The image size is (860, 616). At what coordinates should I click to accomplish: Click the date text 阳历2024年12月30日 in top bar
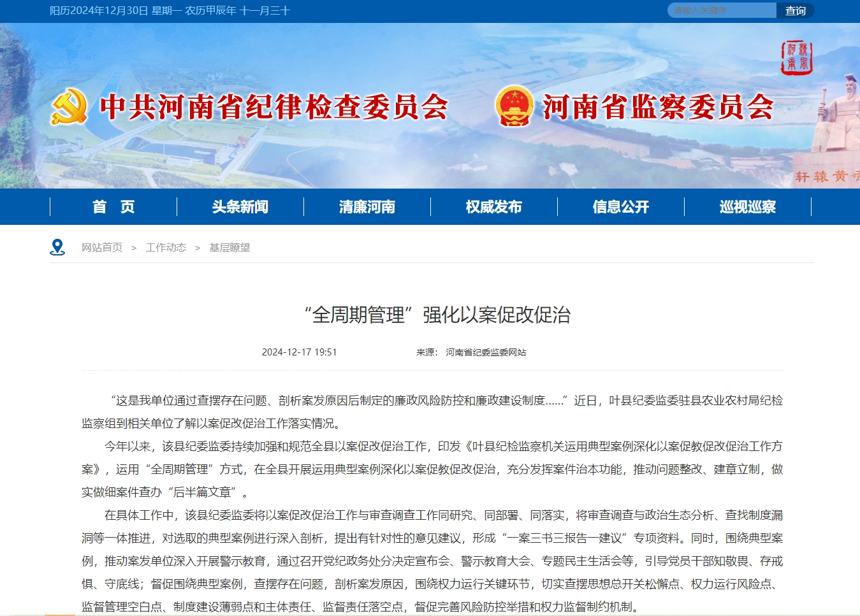click(x=99, y=11)
